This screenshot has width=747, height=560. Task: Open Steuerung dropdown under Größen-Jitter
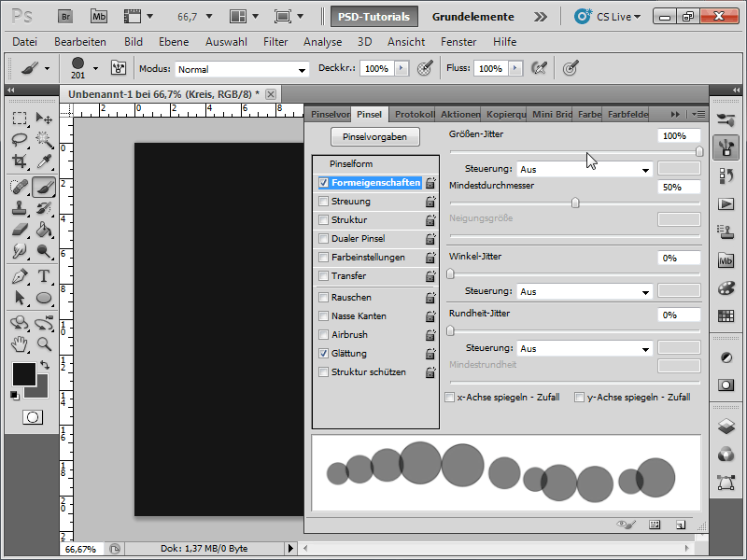pyautogui.click(x=585, y=170)
